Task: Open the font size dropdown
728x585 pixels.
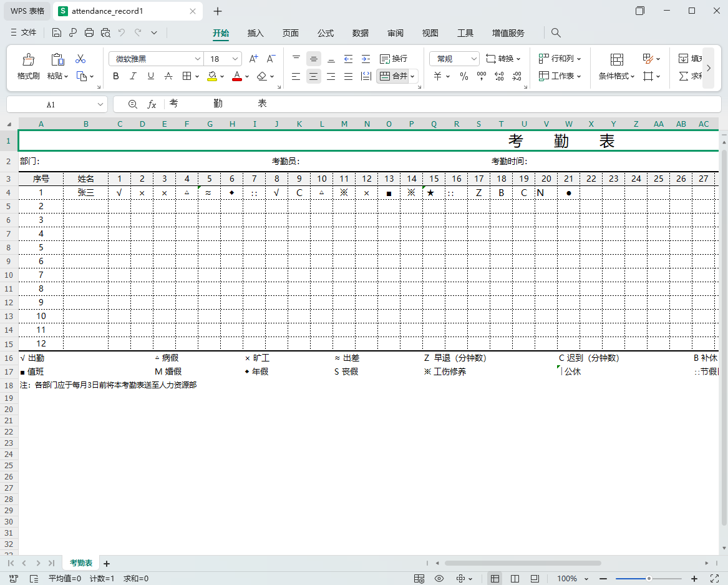Action: (235, 59)
